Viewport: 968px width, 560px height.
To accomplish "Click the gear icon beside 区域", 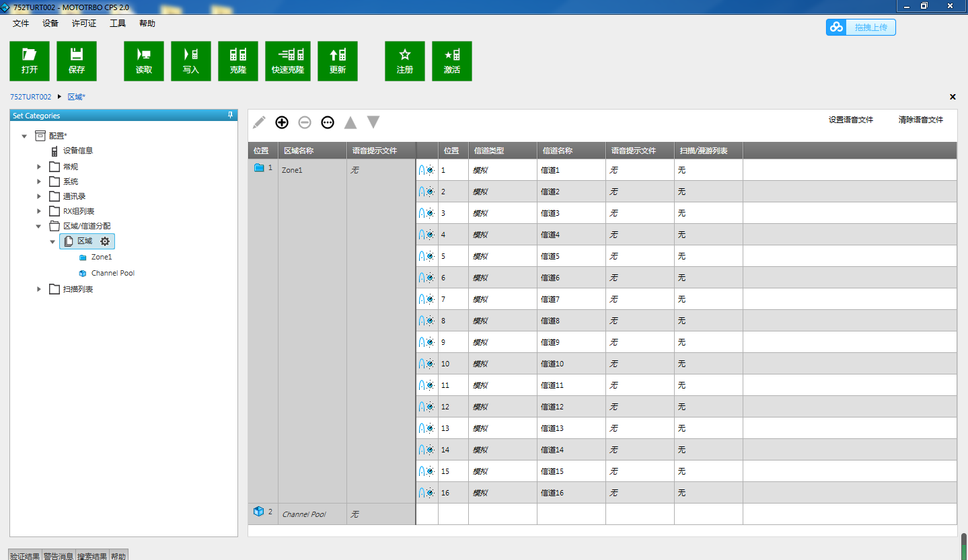I will click(105, 241).
